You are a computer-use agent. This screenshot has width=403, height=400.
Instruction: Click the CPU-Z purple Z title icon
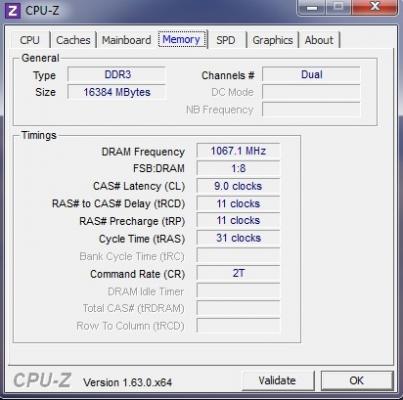(x=12, y=10)
